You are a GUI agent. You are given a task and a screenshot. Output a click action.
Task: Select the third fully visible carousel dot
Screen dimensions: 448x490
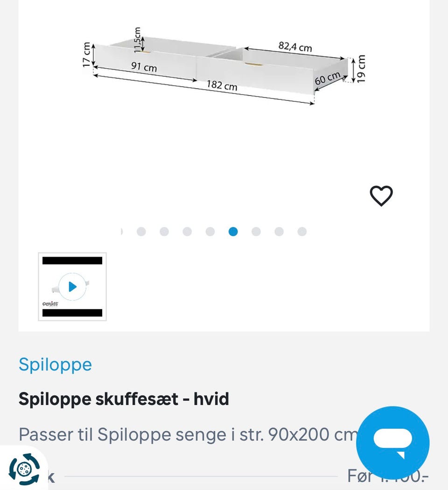click(187, 231)
